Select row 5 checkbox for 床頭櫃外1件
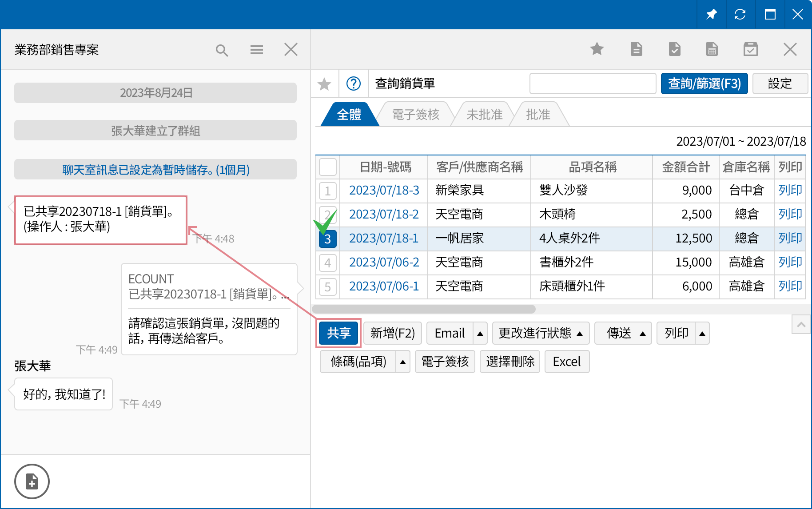Viewport: 812px width, 509px height. click(327, 286)
